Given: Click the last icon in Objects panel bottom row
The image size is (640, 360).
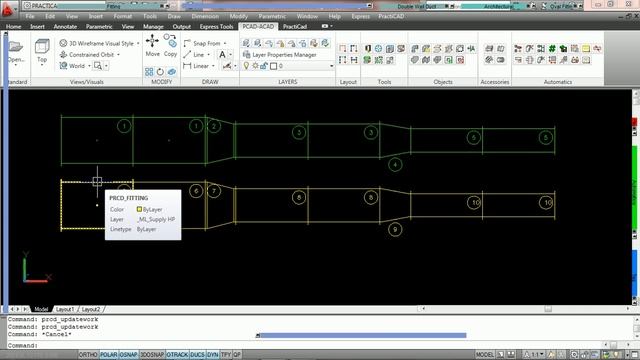Looking at the screenshot, I should tap(460, 60).
